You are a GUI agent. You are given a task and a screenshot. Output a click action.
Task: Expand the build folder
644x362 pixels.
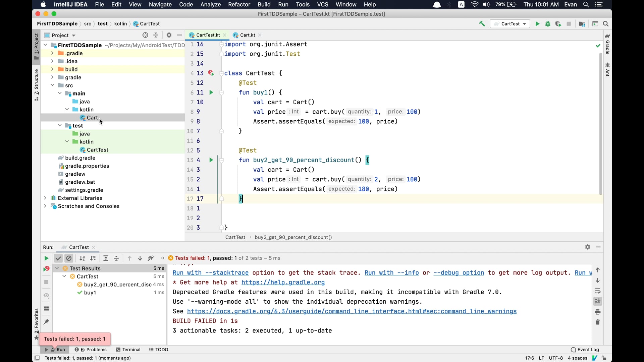[52, 69]
